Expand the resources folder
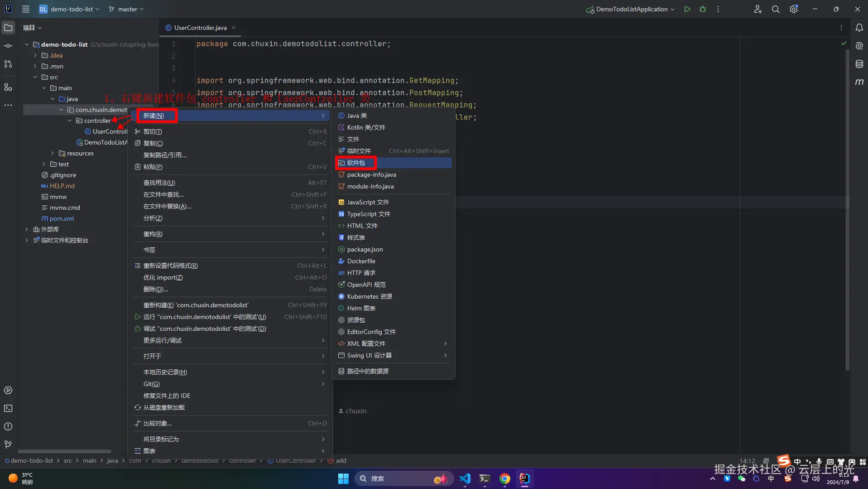 [53, 153]
